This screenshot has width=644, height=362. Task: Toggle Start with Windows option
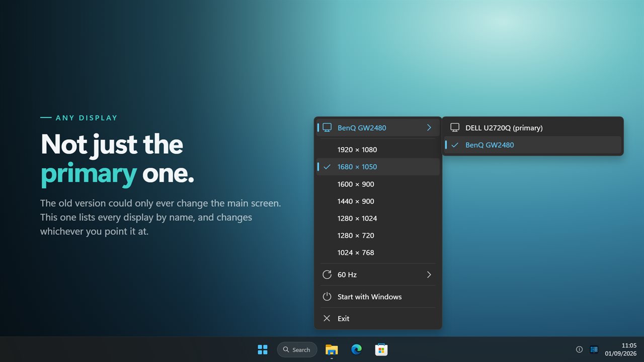tap(378, 297)
